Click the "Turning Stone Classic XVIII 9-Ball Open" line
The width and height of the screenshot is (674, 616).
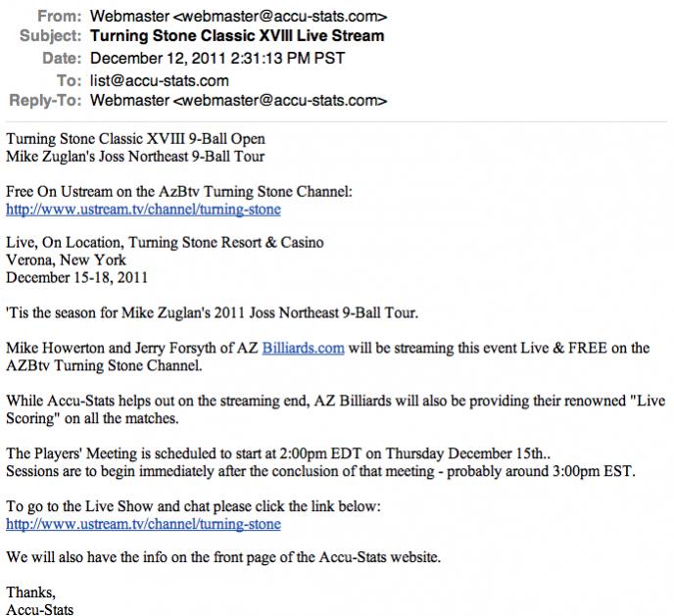(x=135, y=138)
